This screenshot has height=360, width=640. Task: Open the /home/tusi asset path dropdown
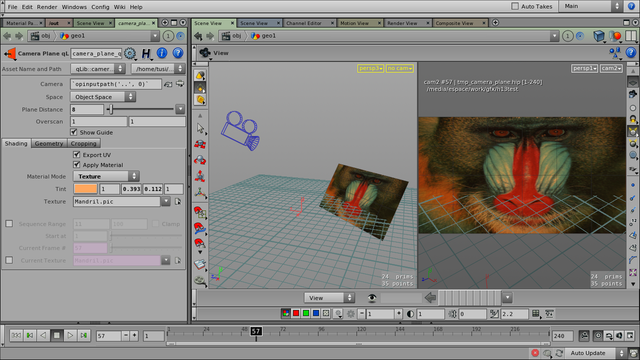[x=158, y=69]
